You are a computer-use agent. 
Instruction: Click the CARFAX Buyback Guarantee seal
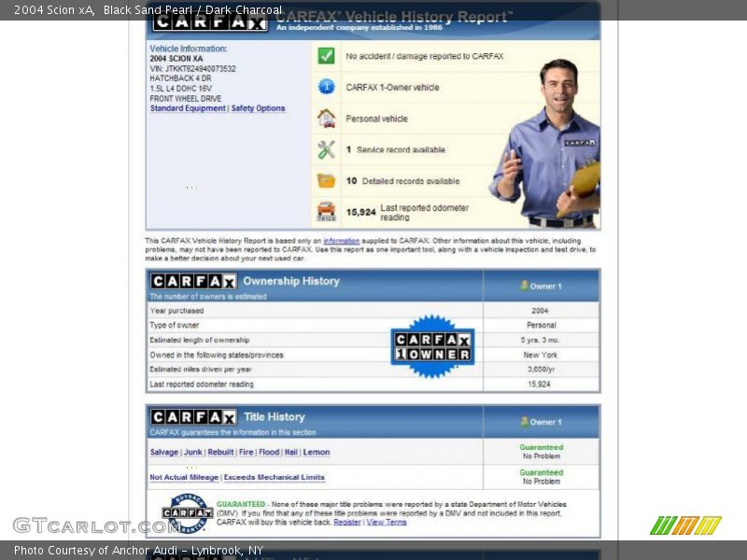(x=187, y=512)
